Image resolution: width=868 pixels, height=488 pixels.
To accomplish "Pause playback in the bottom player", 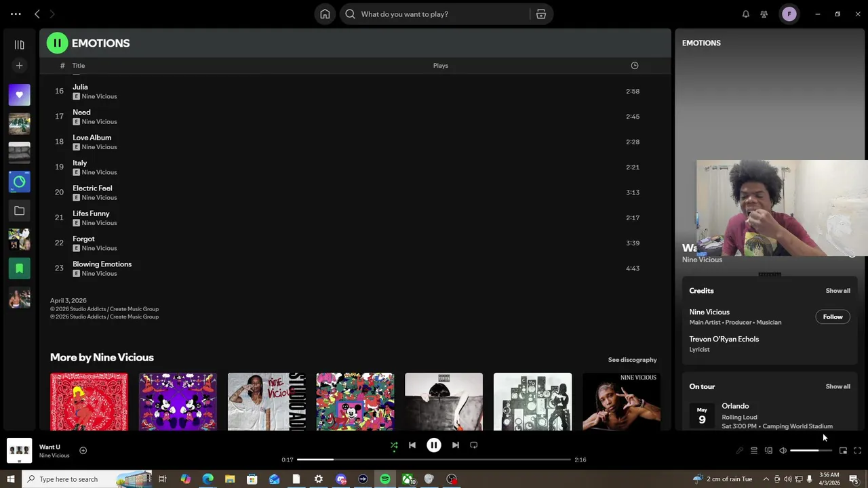I will (434, 445).
